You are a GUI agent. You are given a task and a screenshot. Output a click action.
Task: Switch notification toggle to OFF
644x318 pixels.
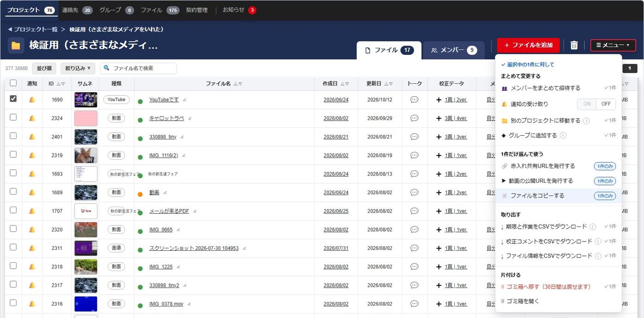click(x=606, y=104)
